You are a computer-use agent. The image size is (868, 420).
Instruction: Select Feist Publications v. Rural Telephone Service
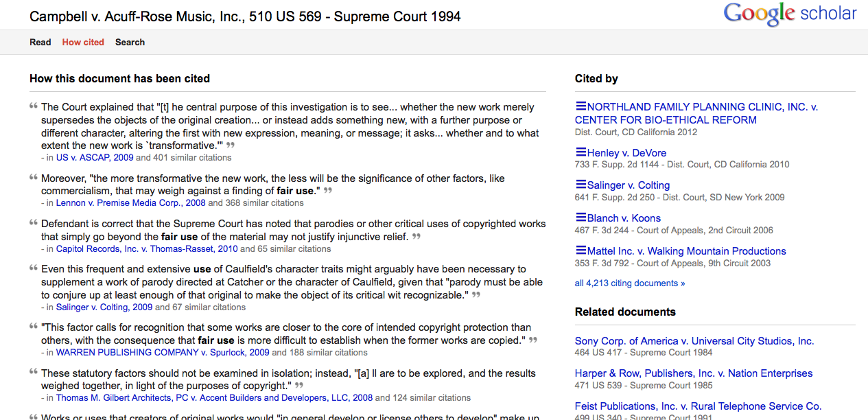coord(698,406)
